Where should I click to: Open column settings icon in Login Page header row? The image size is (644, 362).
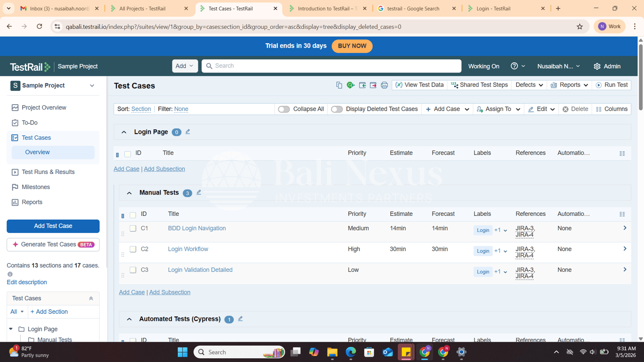[622, 154]
